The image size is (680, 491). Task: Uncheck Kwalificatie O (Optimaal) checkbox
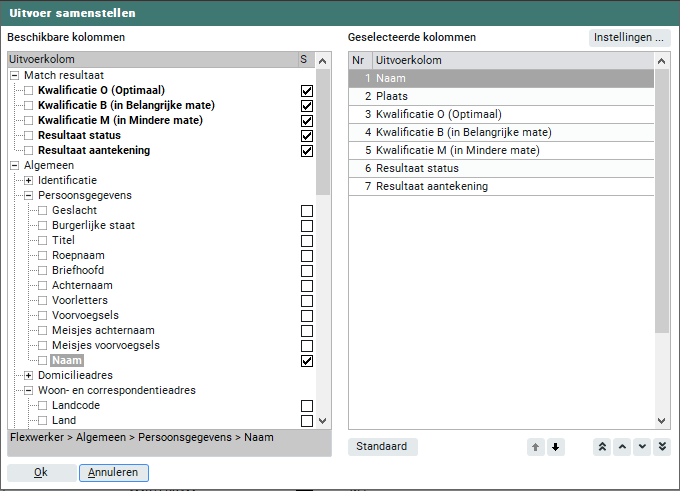click(307, 91)
